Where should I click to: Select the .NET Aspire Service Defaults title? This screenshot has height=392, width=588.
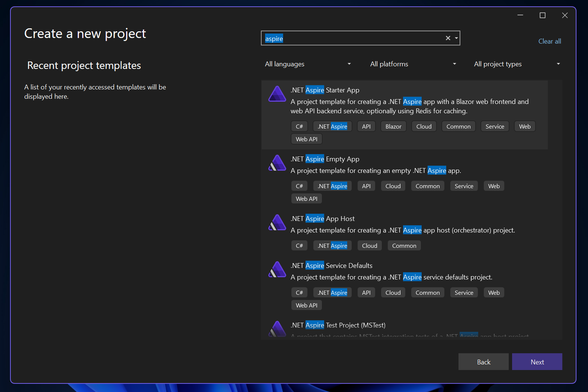332,266
